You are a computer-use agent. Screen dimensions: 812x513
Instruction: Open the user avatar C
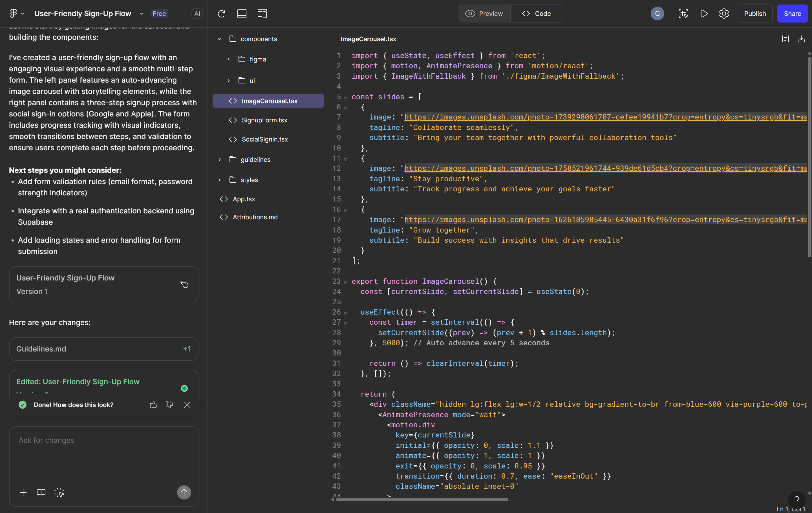657,14
